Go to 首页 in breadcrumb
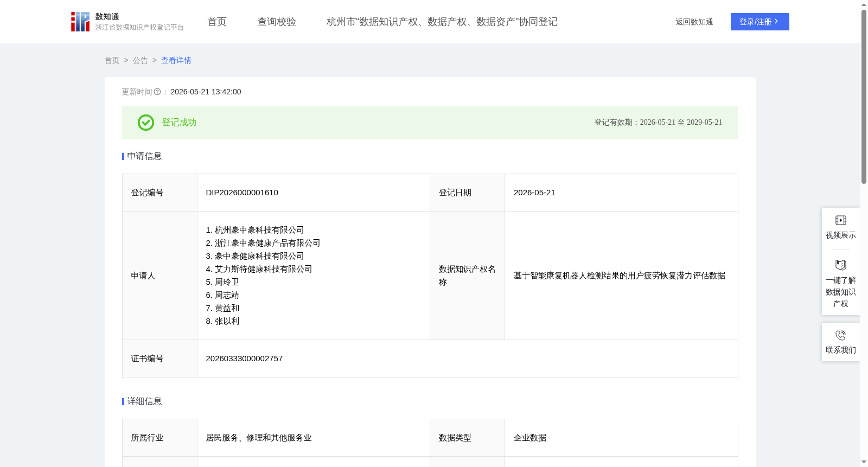The image size is (868, 467). coord(112,60)
